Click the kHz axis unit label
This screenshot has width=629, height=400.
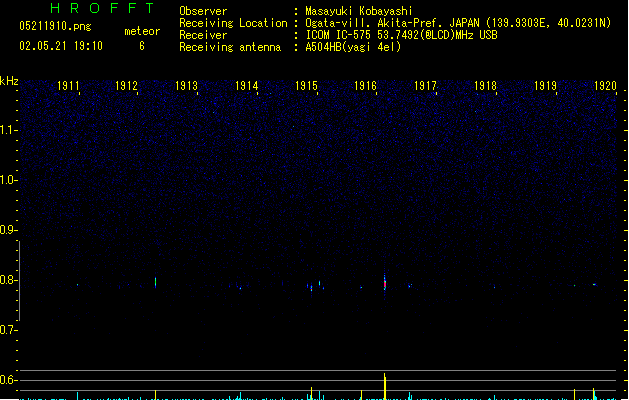point(9,81)
